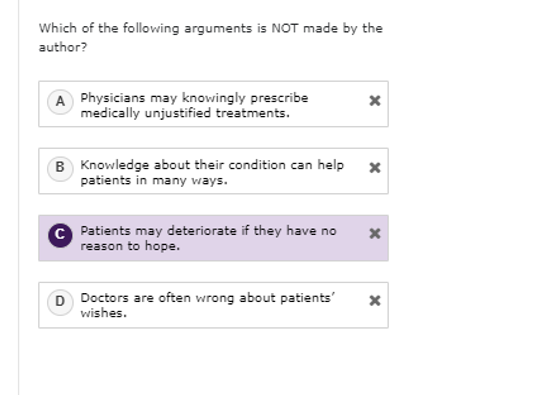Choose the letter B answer circle
This screenshot has width=541, height=395.
60,169
